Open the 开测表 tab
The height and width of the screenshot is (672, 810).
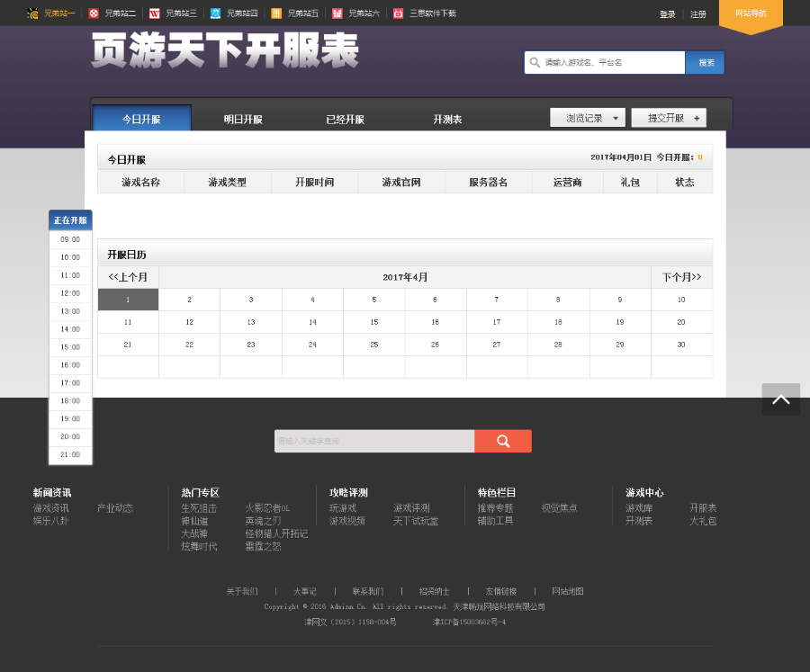tap(447, 120)
